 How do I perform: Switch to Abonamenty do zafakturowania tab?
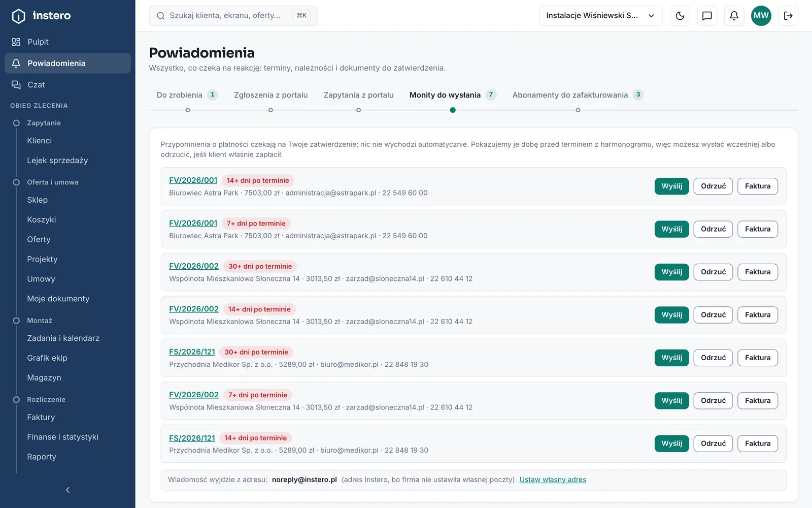(578, 95)
